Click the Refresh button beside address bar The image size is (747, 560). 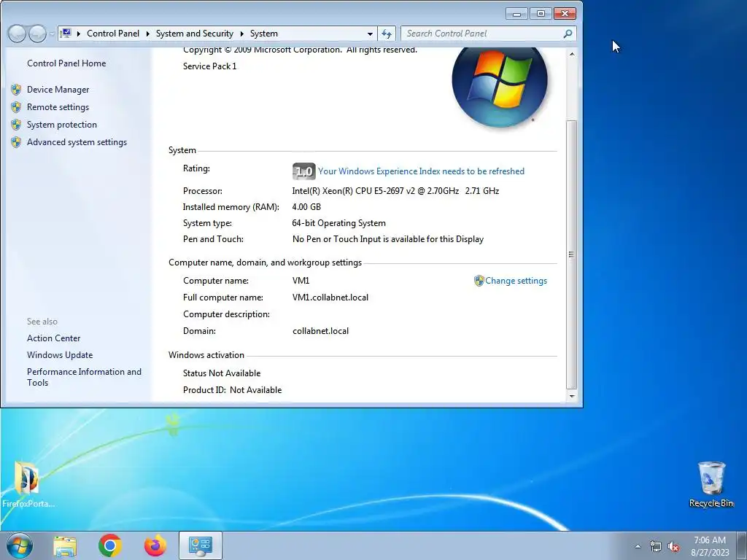point(387,34)
